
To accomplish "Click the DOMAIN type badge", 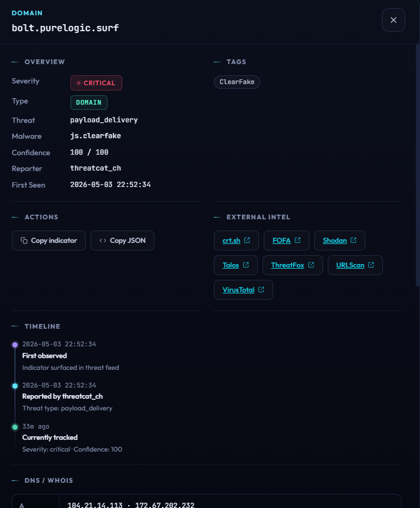I will click(x=89, y=102).
